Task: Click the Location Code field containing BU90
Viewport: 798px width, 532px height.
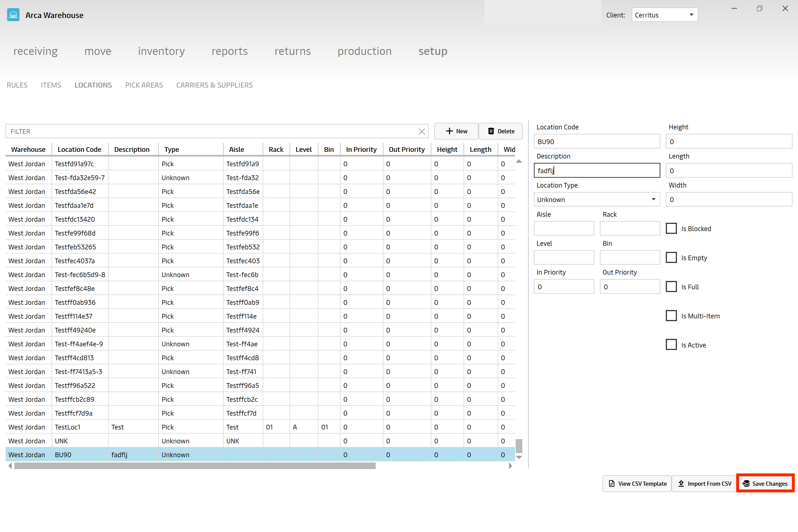Action: point(597,142)
